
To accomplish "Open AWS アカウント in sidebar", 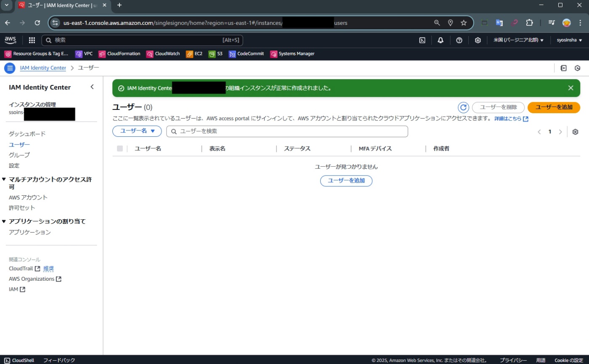I will tap(28, 197).
